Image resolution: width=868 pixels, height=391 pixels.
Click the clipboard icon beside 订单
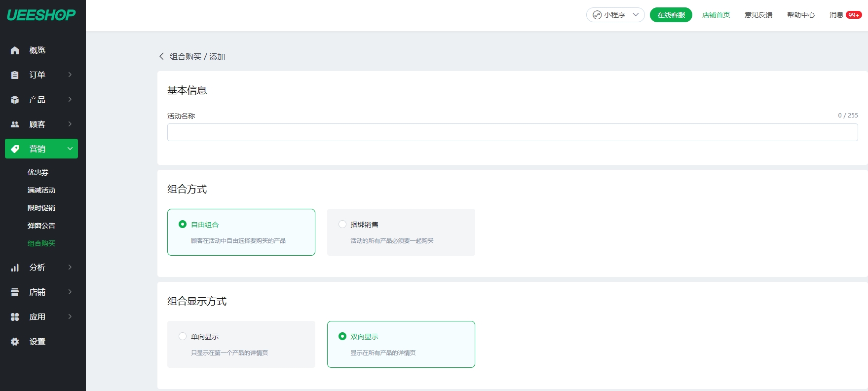pyautogui.click(x=15, y=75)
